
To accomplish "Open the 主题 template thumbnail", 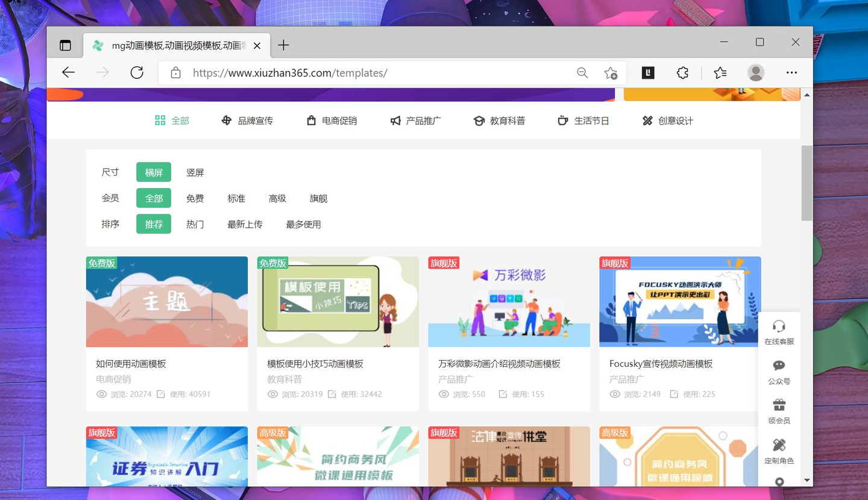I will 167,302.
